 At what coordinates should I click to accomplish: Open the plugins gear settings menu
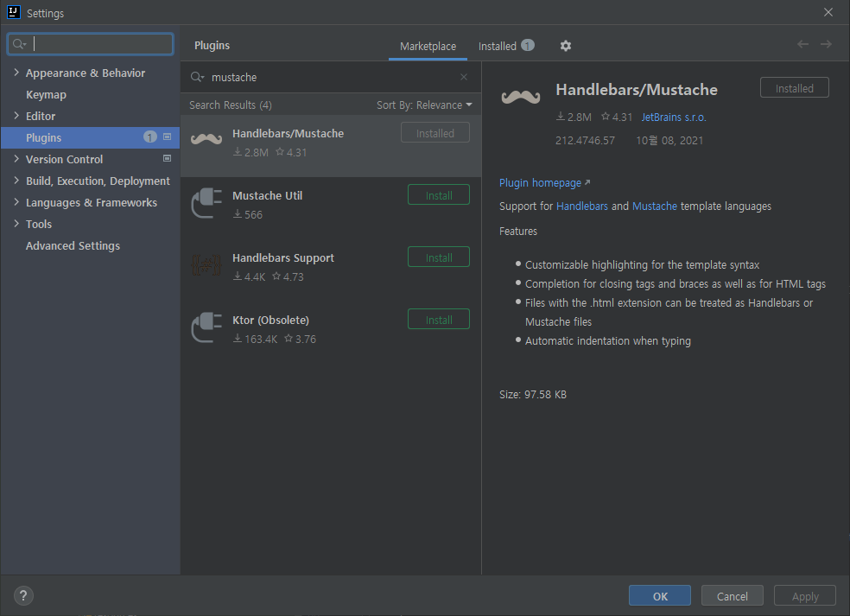(566, 46)
